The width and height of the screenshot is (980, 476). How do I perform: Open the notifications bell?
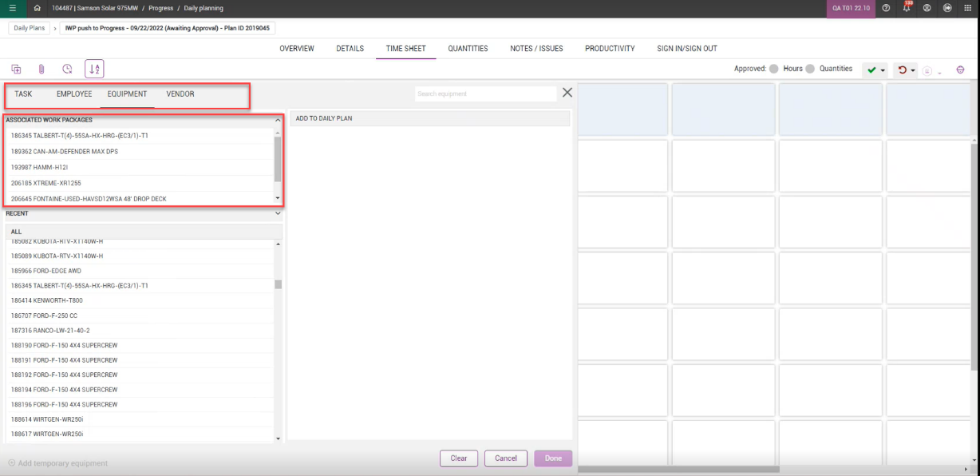coord(907,8)
